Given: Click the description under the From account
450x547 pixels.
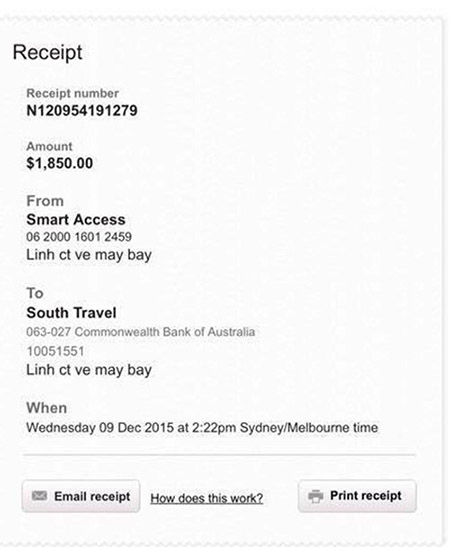Looking at the screenshot, I should [89, 255].
